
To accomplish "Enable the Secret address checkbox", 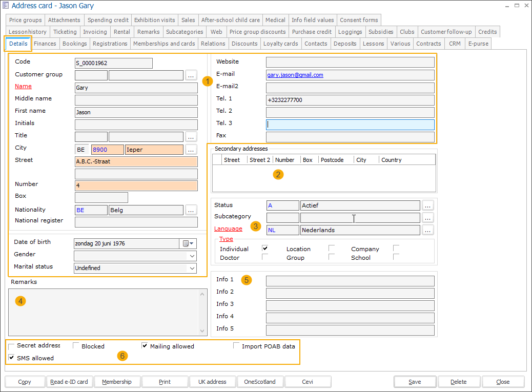I will coord(12,346).
